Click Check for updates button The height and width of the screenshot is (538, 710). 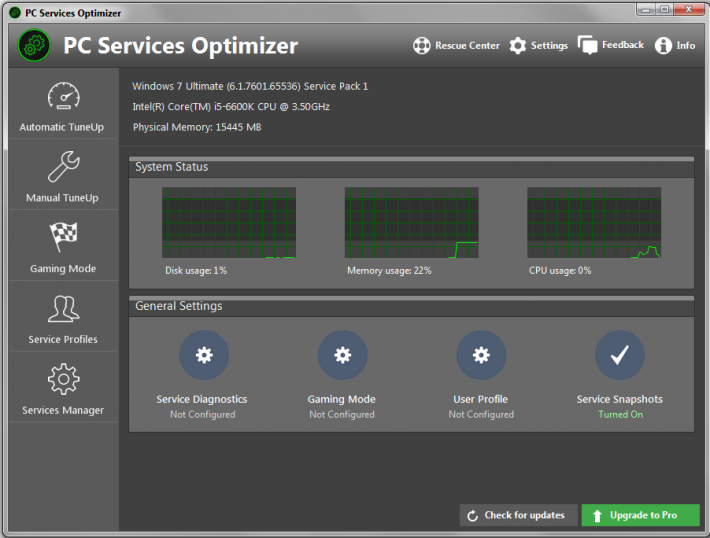518,515
